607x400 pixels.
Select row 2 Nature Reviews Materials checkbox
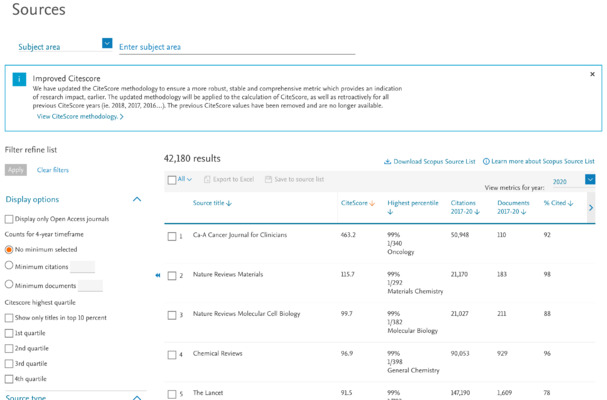tap(172, 276)
